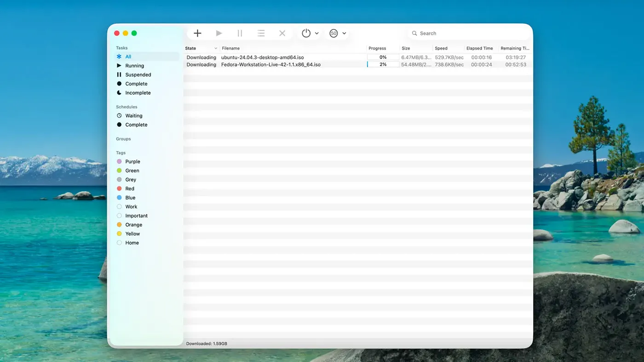The image size is (644, 362).
Task: Click the speed limit 50 icon
Action: coord(334,33)
